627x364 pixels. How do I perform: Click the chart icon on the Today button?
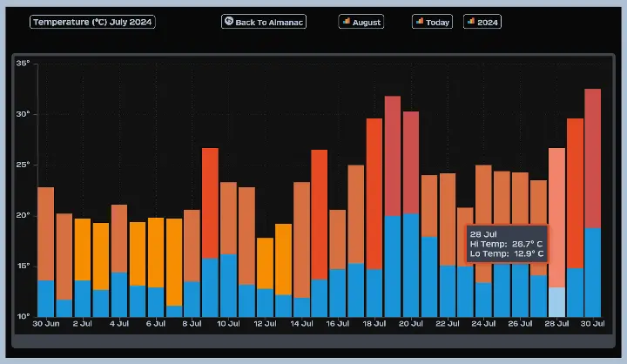[420, 22]
